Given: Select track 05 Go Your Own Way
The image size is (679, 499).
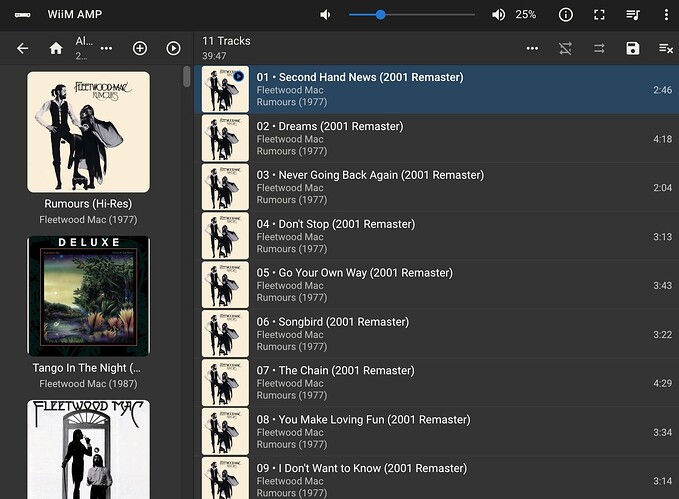Looking at the screenshot, I should pos(436,285).
